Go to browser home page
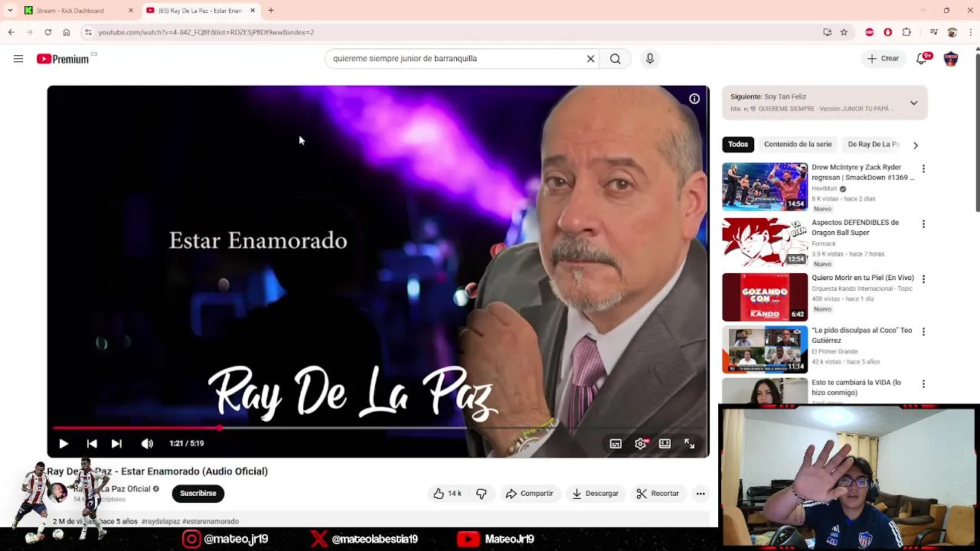Viewport: 980px width, 551px height. click(x=67, y=32)
